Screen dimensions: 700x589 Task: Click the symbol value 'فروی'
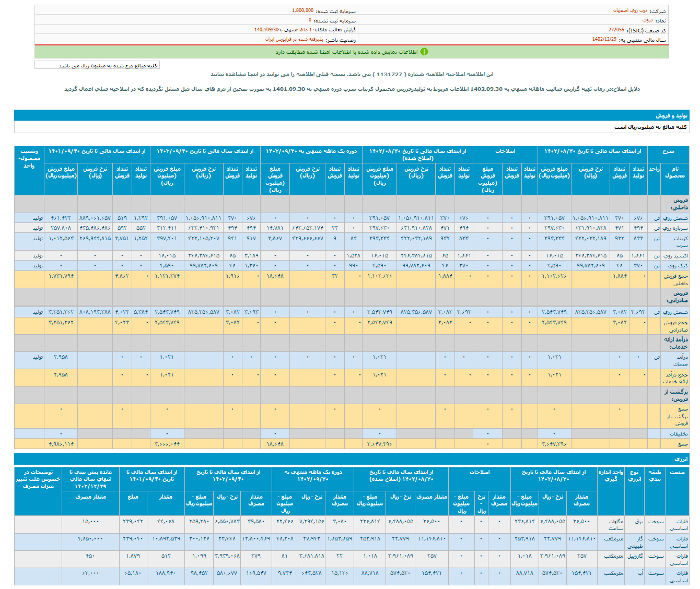pyautogui.click(x=647, y=20)
